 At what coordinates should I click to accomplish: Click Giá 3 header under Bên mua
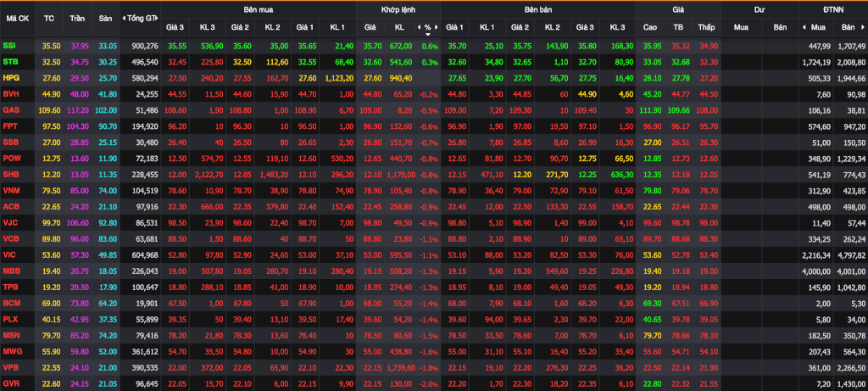tap(175, 27)
